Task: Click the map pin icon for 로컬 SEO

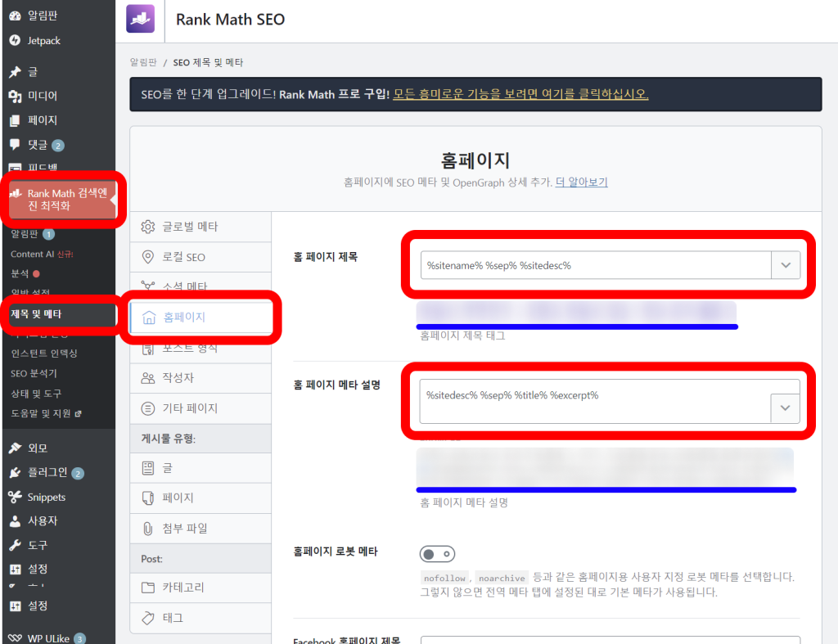Action: (x=148, y=257)
